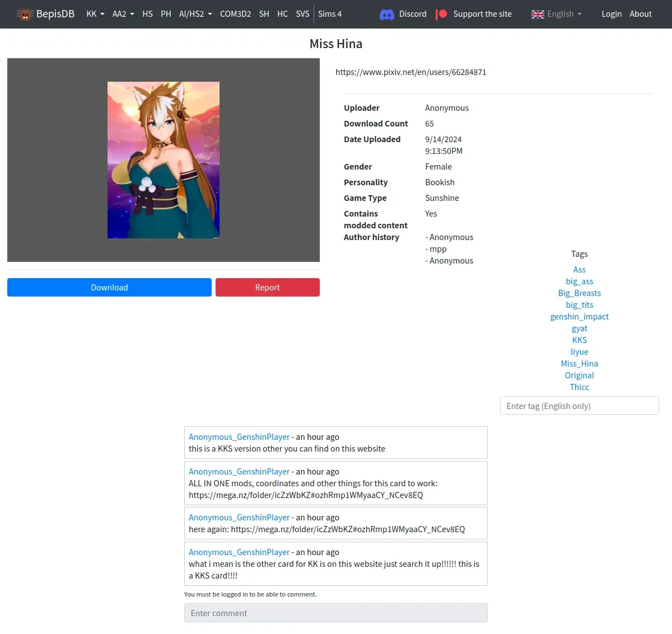Select the Original tag
The width and height of the screenshot is (672, 634).
click(580, 375)
